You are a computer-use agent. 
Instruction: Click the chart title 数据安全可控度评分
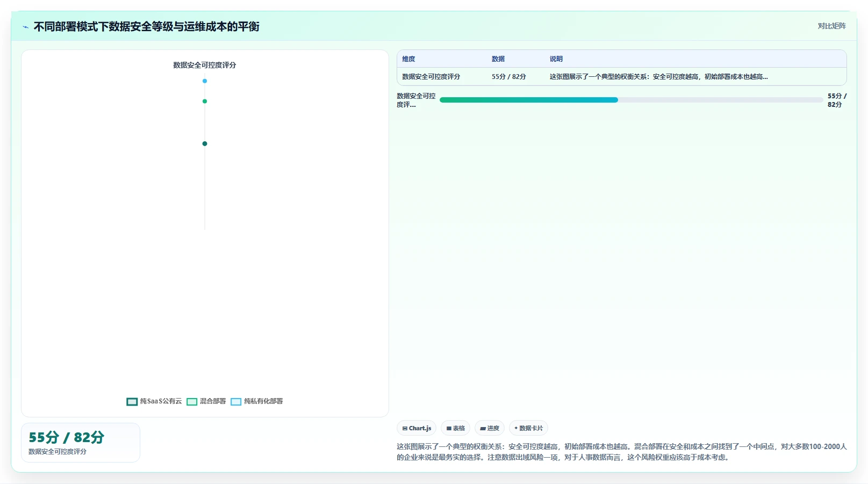(x=205, y=65)
